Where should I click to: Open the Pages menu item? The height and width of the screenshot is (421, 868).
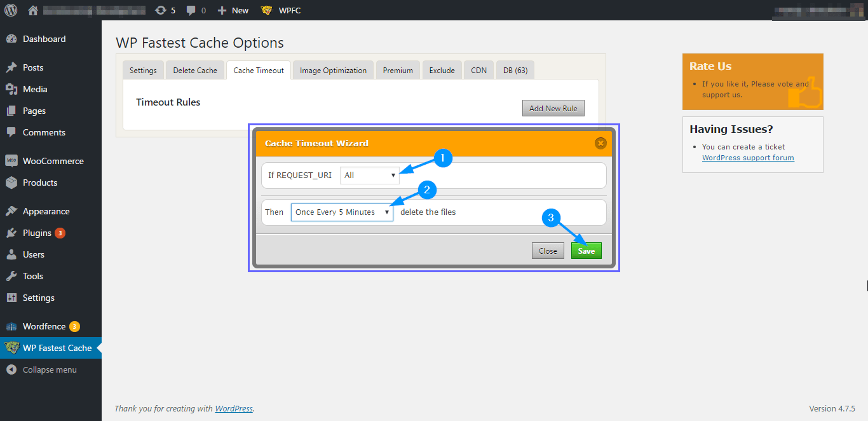coord(34,111)
